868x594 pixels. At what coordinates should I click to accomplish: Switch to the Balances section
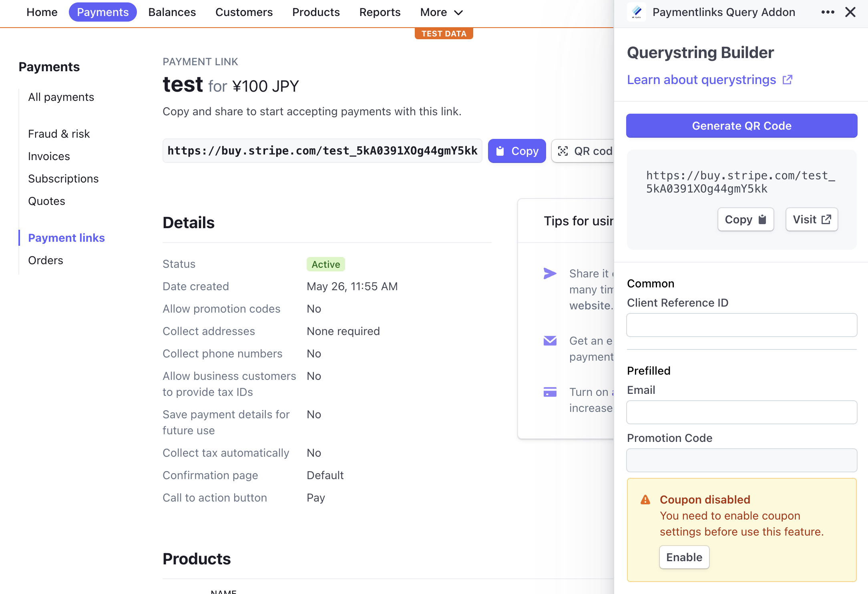coord(172,12)
